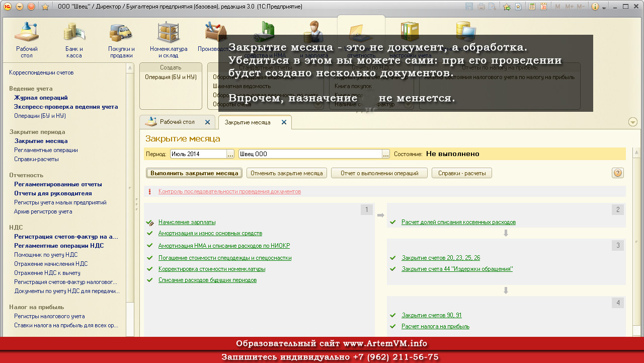Select the Закрытие месяца tab
The height and width of the screenshot is (363, 644).
pyautogui.click(x=248, y=122)
